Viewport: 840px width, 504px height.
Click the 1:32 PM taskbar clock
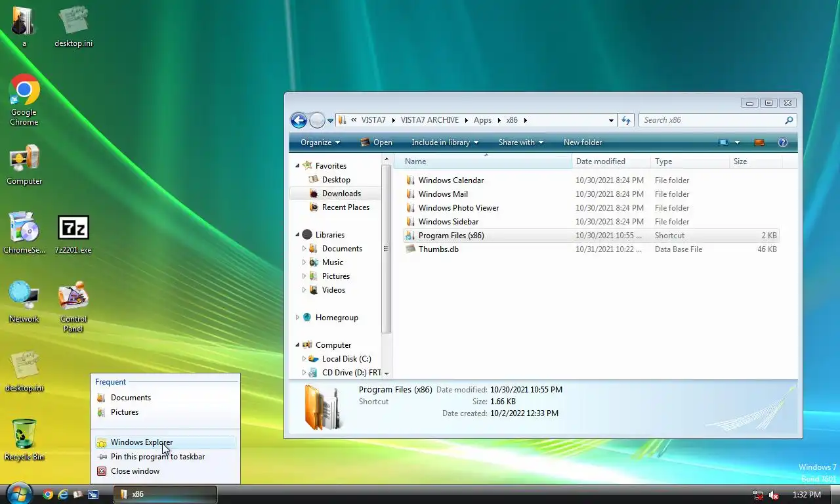coord(807,495)
